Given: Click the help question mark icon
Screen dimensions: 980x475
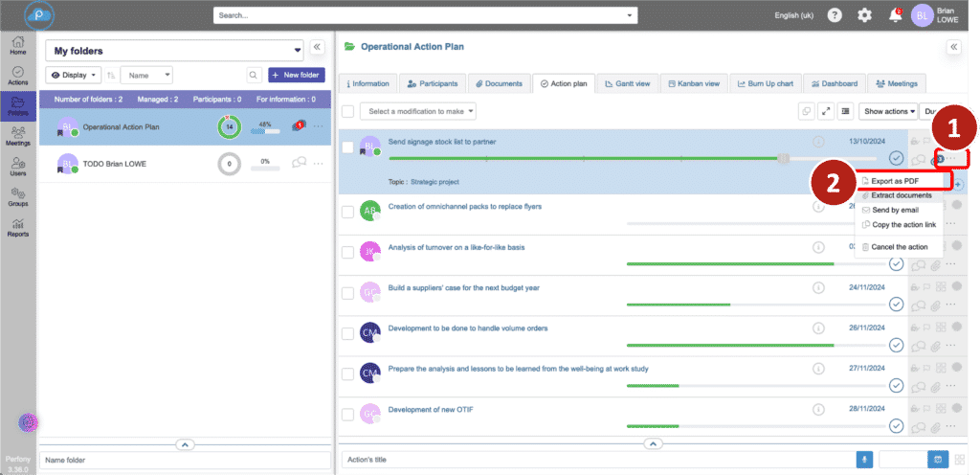Looking at the screenshot, I should point(835,15).
